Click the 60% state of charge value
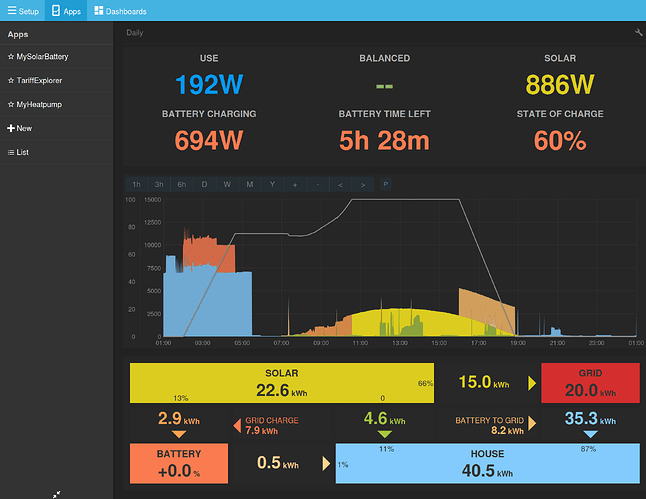Image resolution: width=646 pixels, height=499 pixels. (x=560, y=141)
